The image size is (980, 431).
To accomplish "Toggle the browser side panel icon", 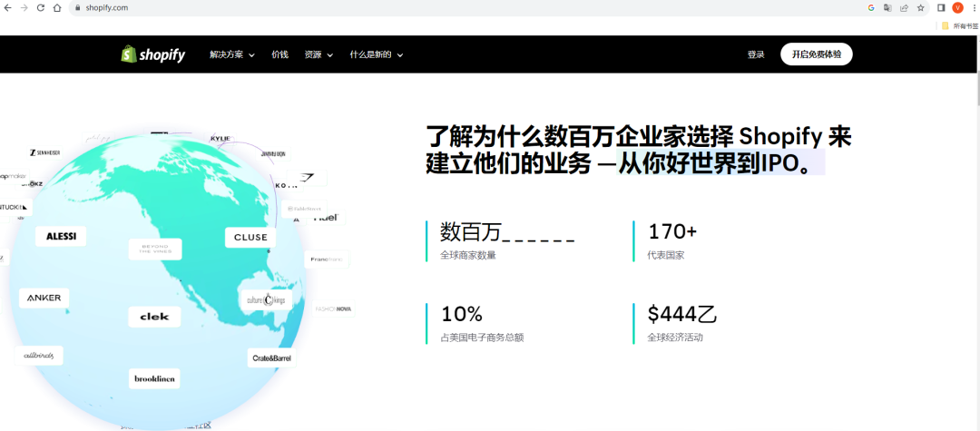I will (941, 8).
